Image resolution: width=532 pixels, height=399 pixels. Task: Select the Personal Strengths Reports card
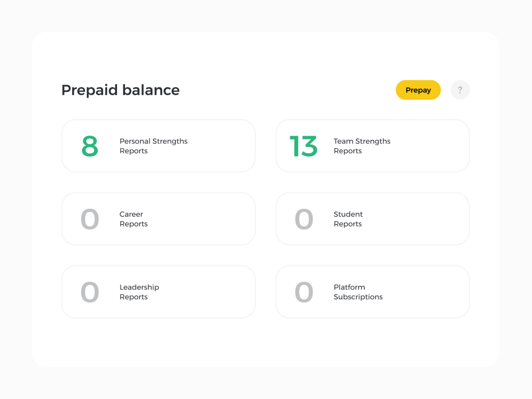click(158, 146)
